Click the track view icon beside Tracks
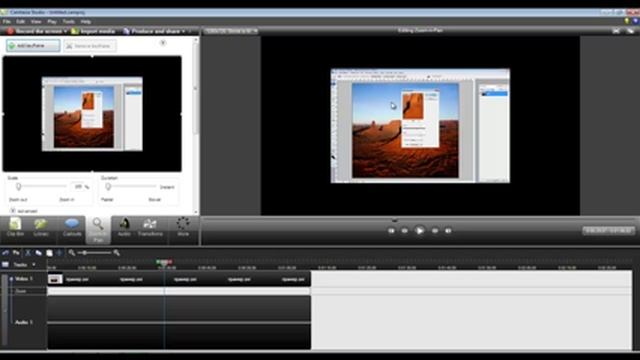640x360 pixels. [5, 265]
